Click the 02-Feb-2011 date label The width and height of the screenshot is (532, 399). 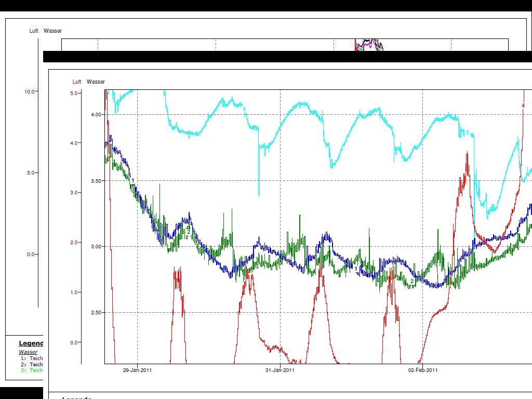point(422,370)
